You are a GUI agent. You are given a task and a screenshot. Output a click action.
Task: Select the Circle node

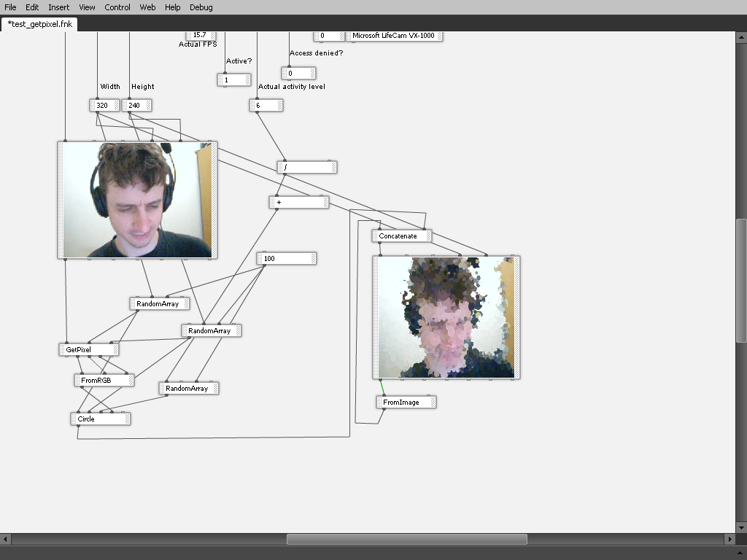(x=101, y=419)
